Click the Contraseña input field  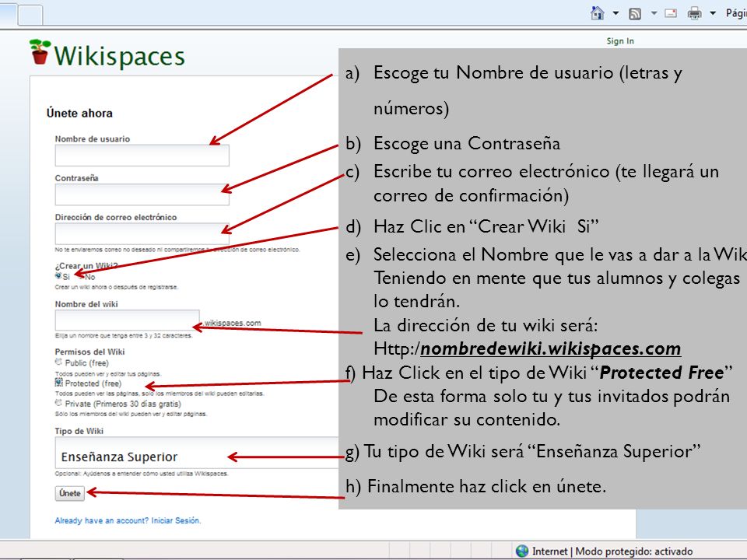pos(142,194)
